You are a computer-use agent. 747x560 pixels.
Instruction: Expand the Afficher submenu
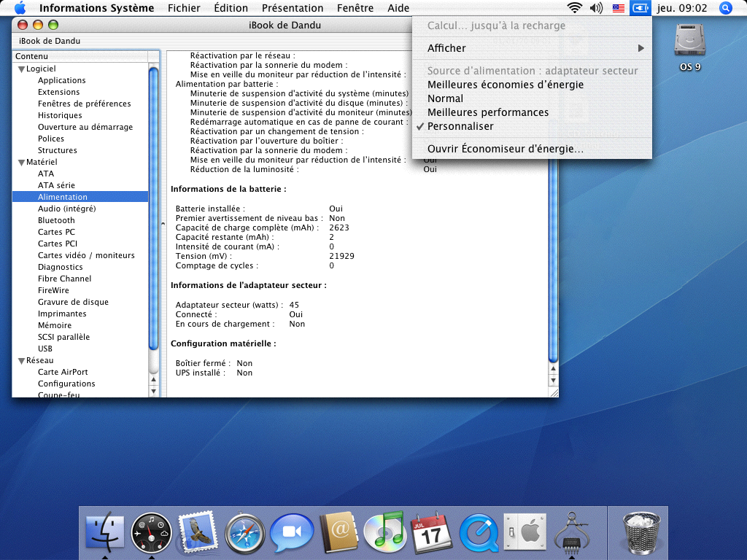coord(532,48)
